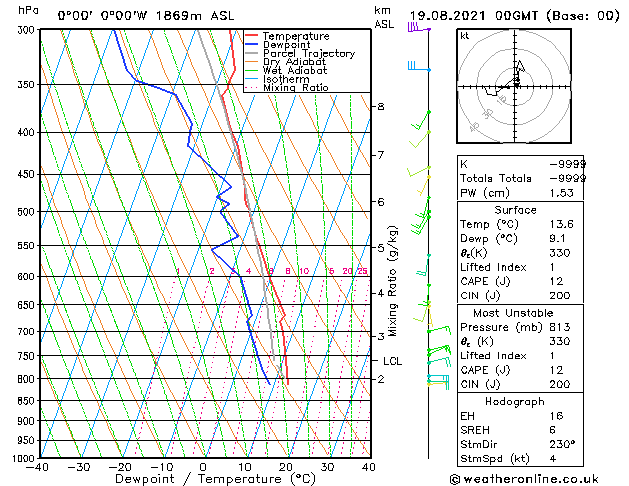
Task: Click the Surface CAPE (J) row
Action: coord(520,281)
